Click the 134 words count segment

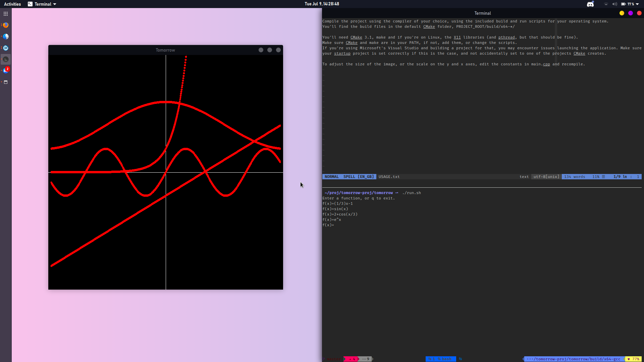pyautogui.click(x=575, y=177)
